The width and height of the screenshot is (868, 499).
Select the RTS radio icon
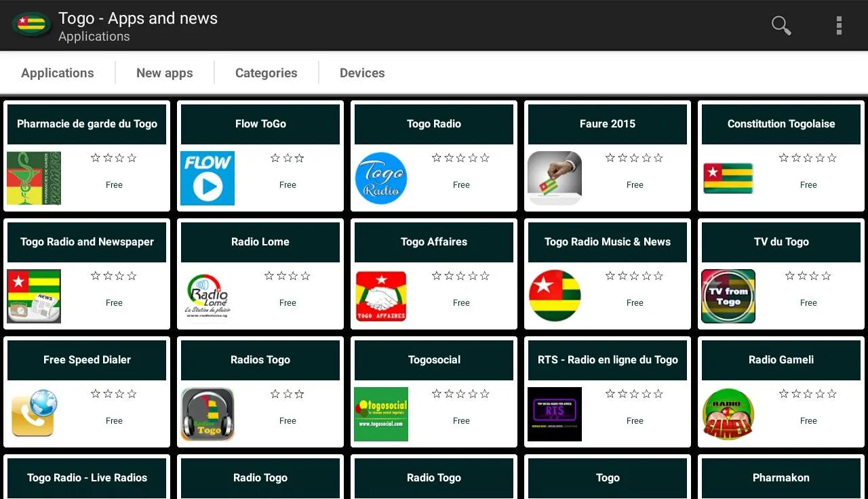(x=555, y=414)
